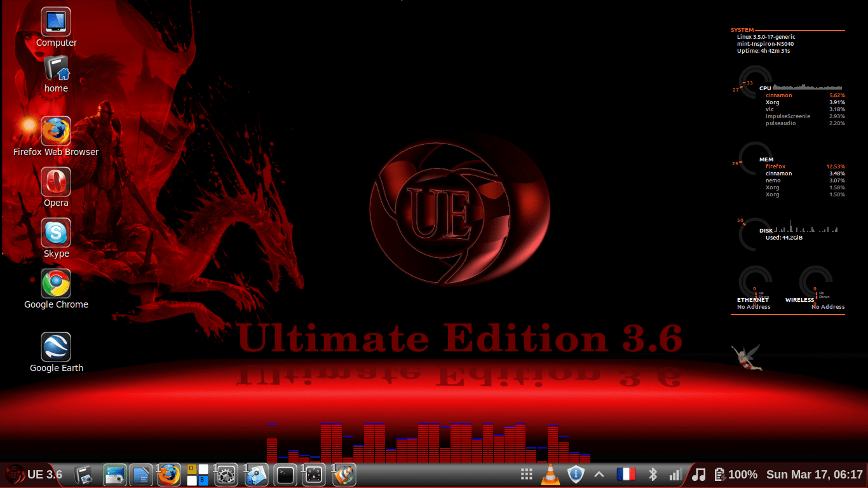Open the network signal bars applet
Image resolution: width=868 pixels, height=488 pixels.
(x=675, y=474)
